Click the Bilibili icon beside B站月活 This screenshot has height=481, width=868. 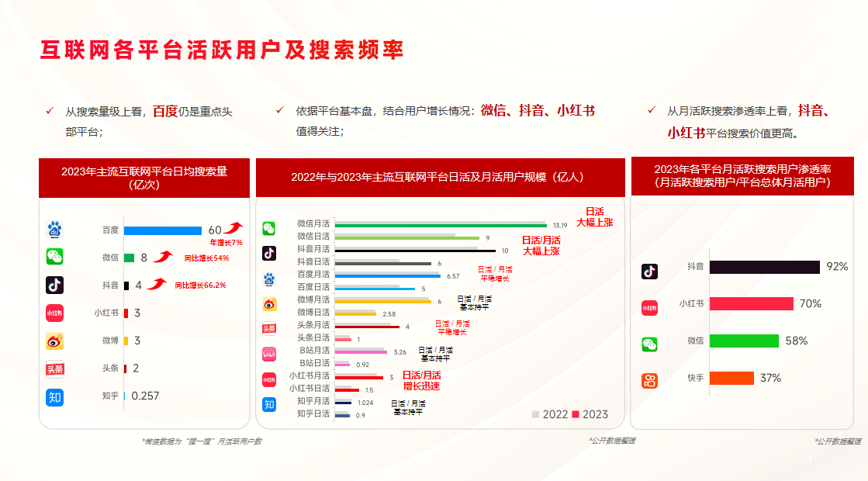point(269,355)
